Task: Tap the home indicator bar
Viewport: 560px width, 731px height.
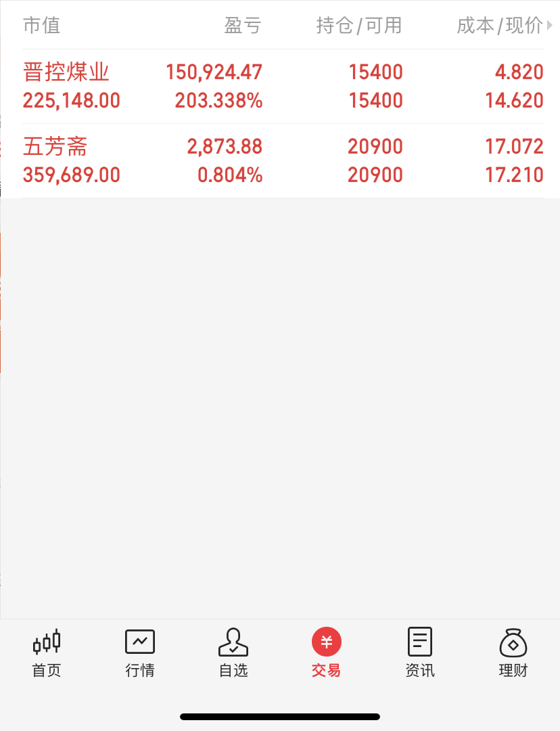Action: pyautogui.click(x=280, y=717)
